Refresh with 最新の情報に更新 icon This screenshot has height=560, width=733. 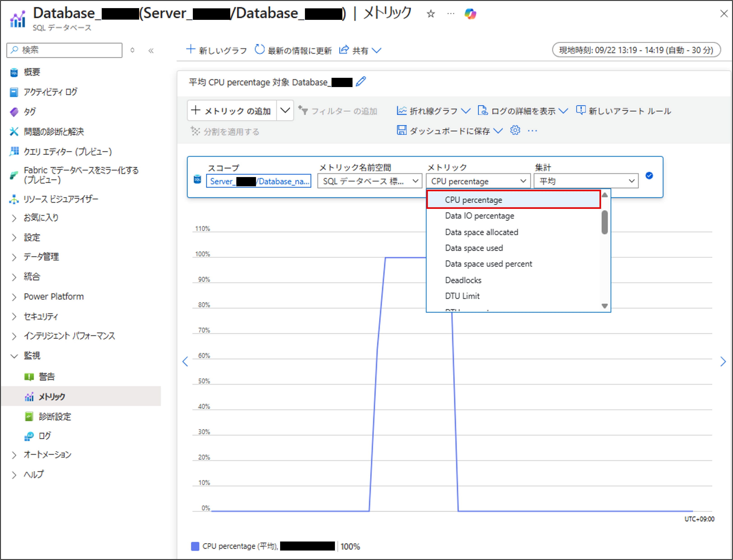(259, 50)
